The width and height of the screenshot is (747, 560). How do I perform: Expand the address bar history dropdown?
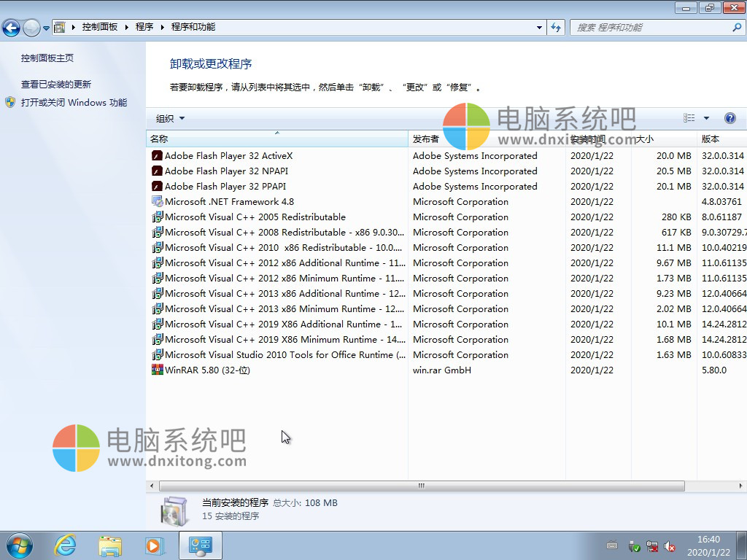tap(539, 27)
